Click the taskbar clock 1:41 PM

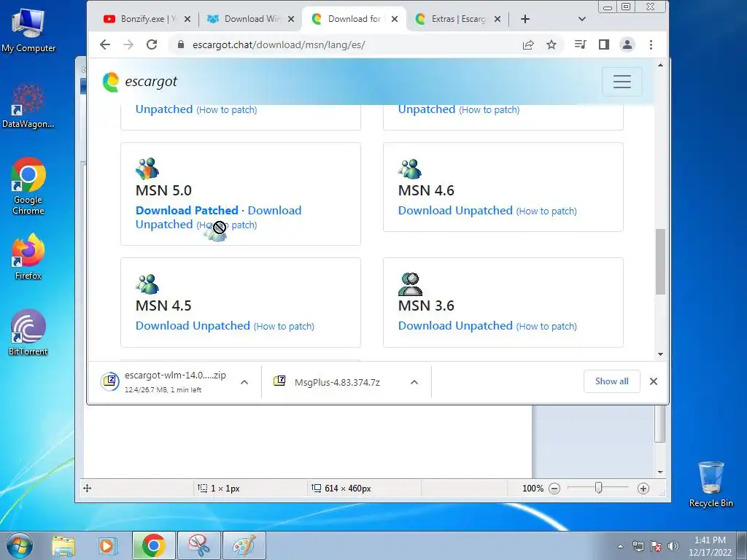710,546
